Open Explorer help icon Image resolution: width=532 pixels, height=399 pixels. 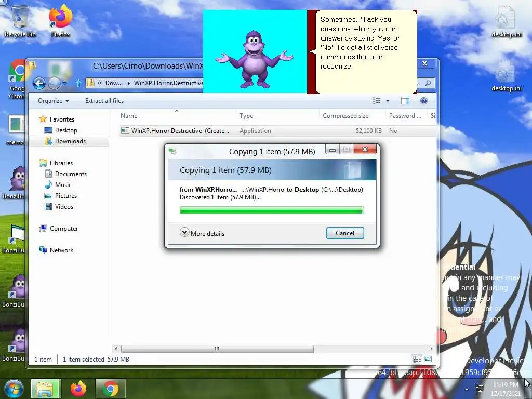tap(424, 100)
